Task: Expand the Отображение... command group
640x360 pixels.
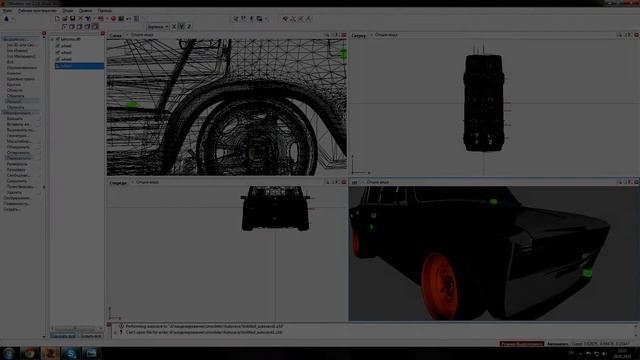Action: click(17, 198)
